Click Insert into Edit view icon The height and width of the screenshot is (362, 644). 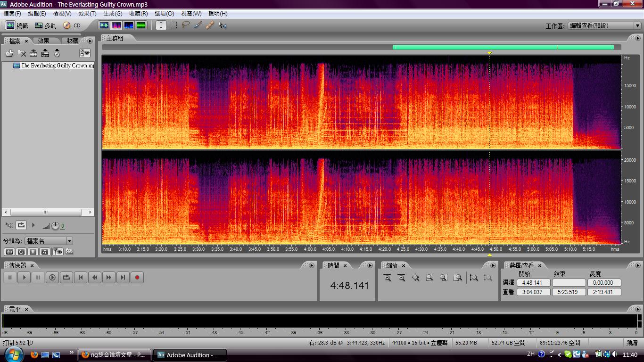[33, 53]
